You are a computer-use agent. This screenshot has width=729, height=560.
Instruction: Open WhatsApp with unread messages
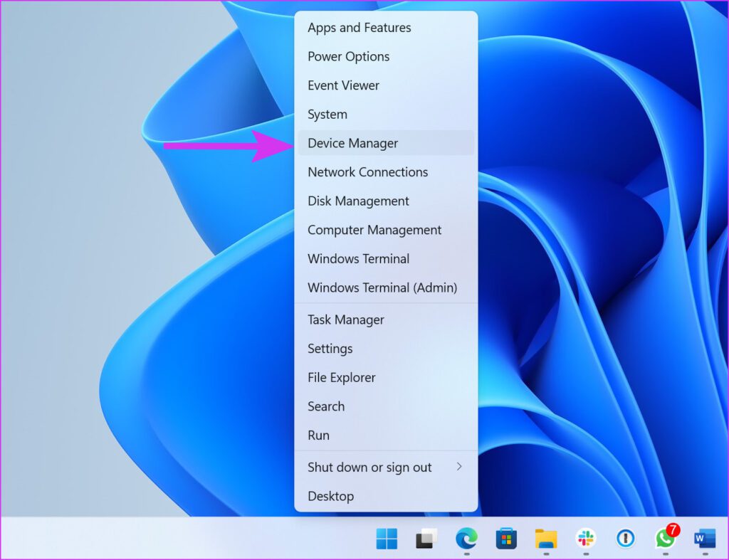[664, 539]
